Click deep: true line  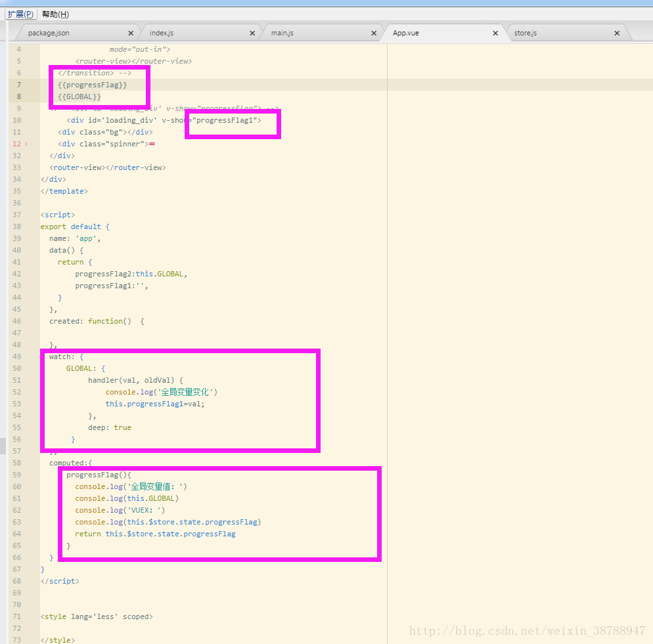click(110, 427)
